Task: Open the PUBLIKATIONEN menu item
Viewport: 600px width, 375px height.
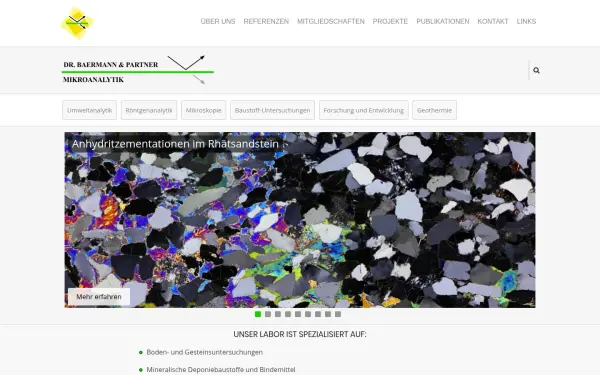Action: (443, 21)
